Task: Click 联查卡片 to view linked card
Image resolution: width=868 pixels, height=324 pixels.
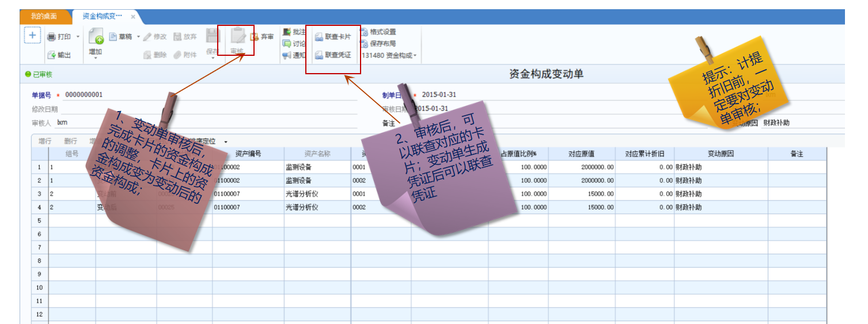Action: (x=333, y=37)
